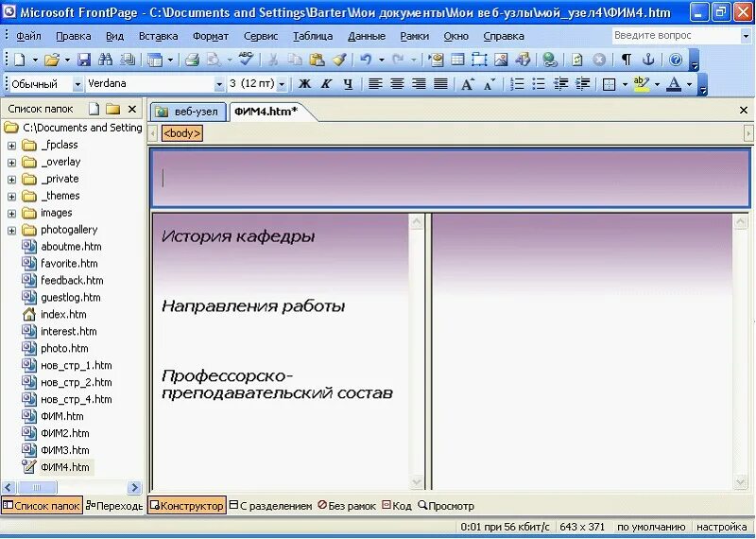The image size is (756, 539).
Task: Click 'История кафедры' text in left frame
Action: 238,236
